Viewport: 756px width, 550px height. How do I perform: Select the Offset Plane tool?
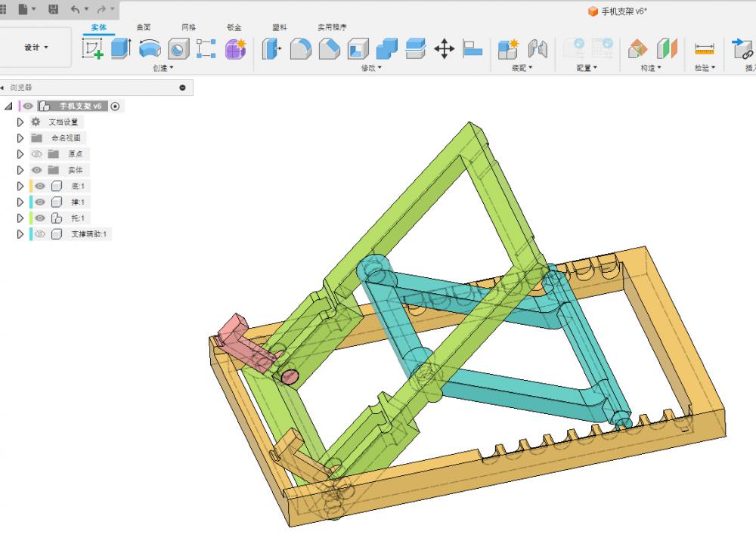(638, 48)
